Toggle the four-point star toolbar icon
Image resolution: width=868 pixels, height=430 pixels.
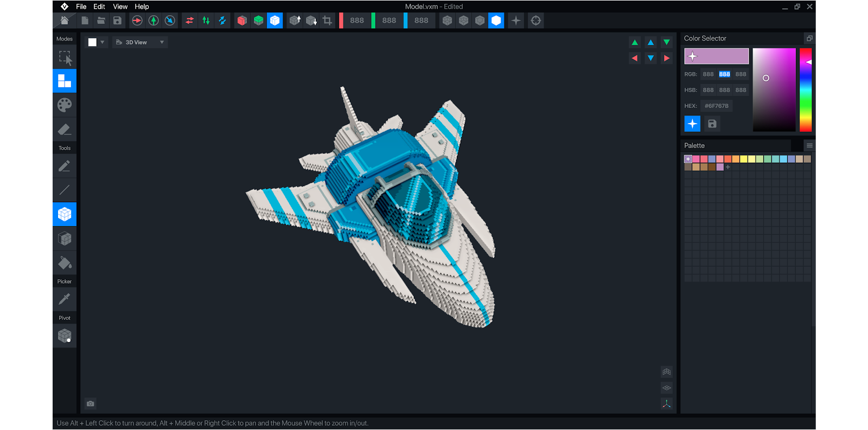pos(516,21)
